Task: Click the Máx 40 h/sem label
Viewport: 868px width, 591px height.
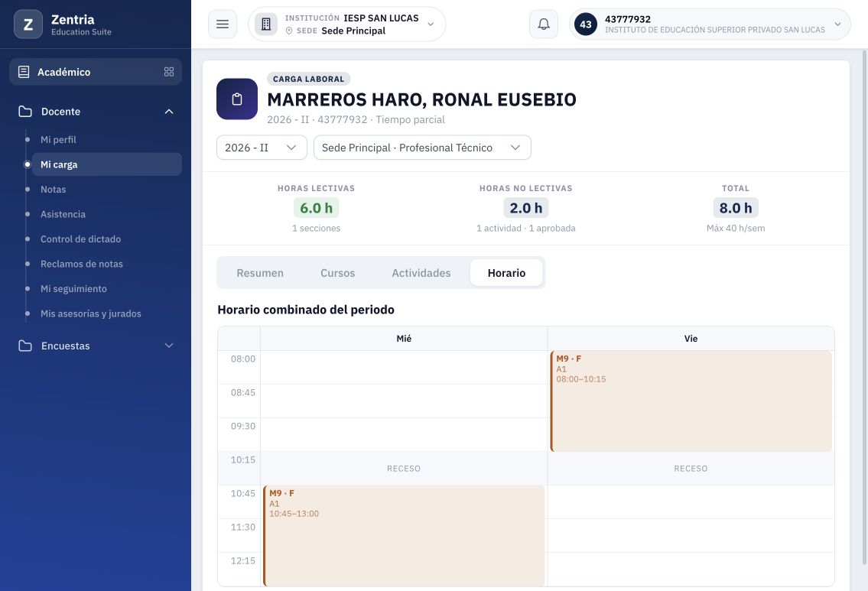Action: (x=736, y=228)
